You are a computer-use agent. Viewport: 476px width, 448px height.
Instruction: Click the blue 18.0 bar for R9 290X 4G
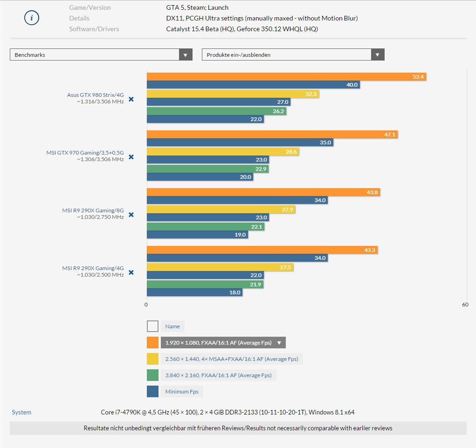pyautogui.click(x=195, y=292)
